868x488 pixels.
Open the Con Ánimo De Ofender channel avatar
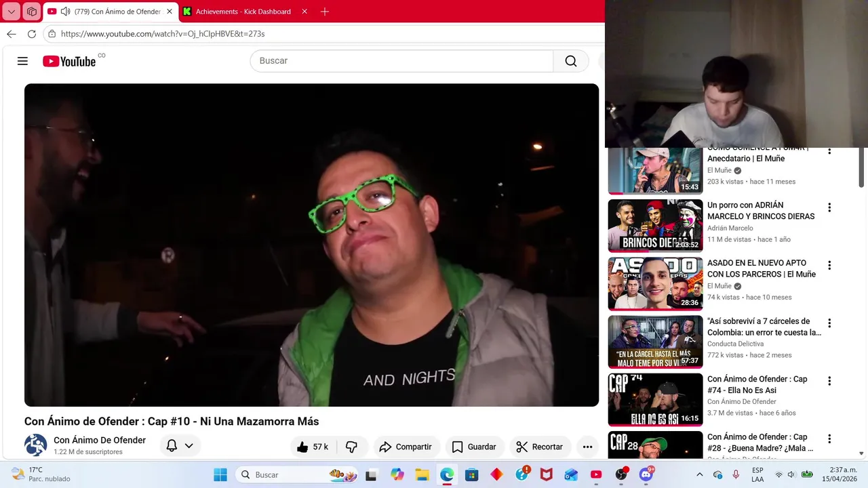point(35,445)
